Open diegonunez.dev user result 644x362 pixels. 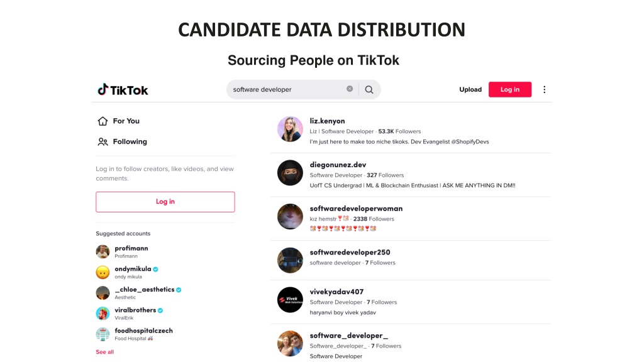click(x=410, y=175)
